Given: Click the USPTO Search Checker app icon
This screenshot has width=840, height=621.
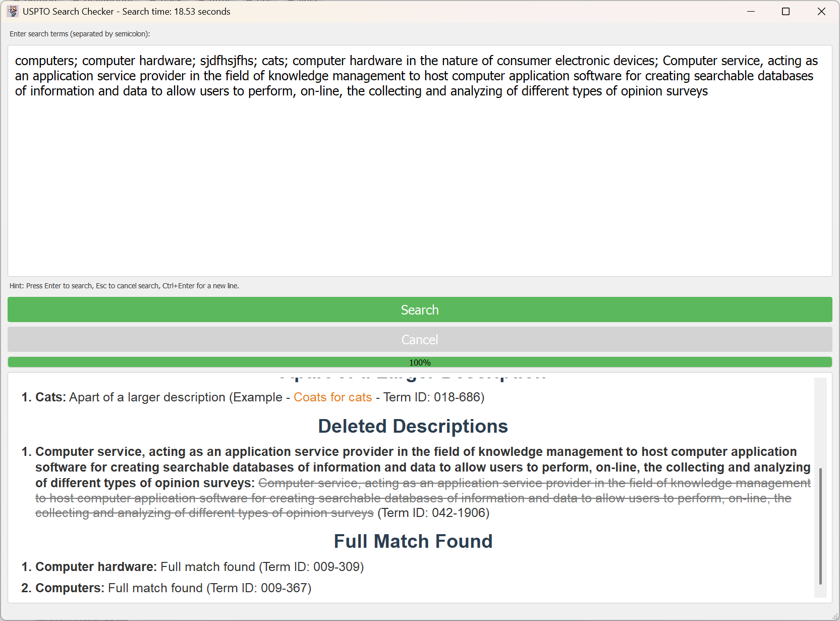Looking at the screenshot, I should (13, 11).
